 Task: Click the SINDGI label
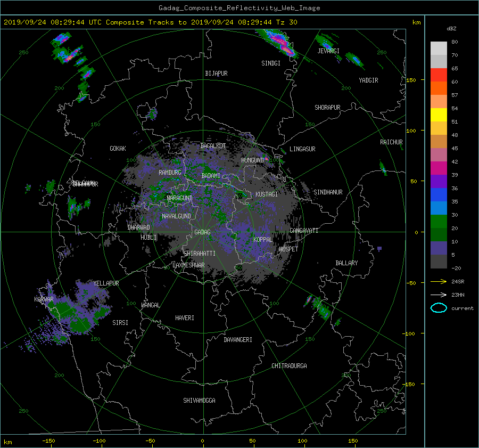point(271,63)
